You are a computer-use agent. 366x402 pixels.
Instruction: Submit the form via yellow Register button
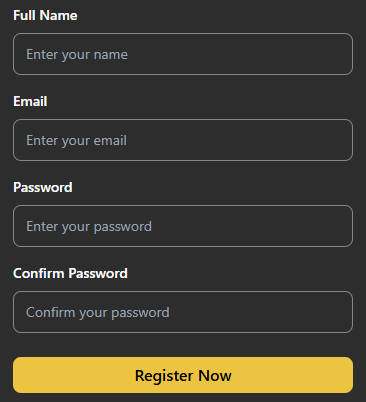pos(183,375)
